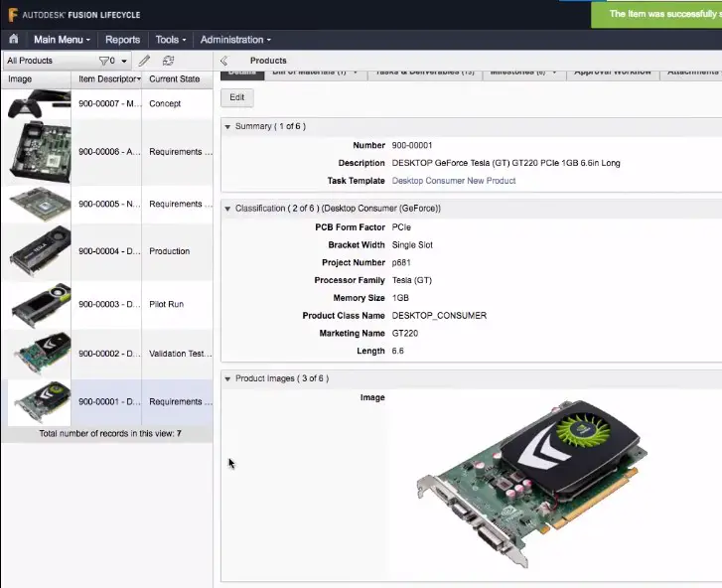This screenshot has height=588, width=722.
Task: Switch to the Approval Workflow tab
Action: 613,73
